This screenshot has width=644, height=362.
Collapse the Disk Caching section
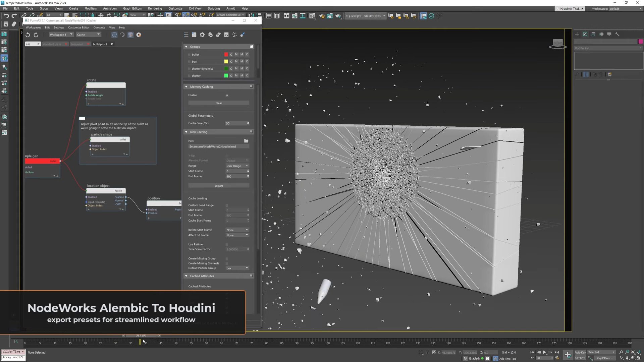[x=186, y=132]
